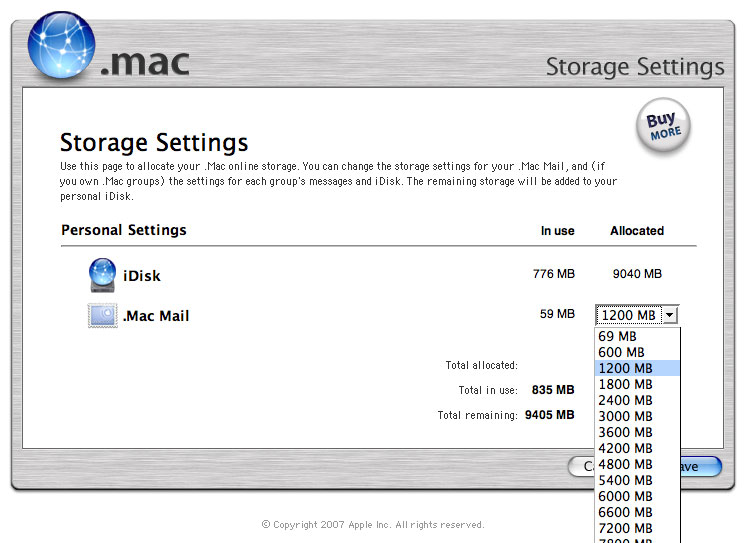Select the 6000 MB option
The height and width of the screenshot is (543, 748).
625,497
